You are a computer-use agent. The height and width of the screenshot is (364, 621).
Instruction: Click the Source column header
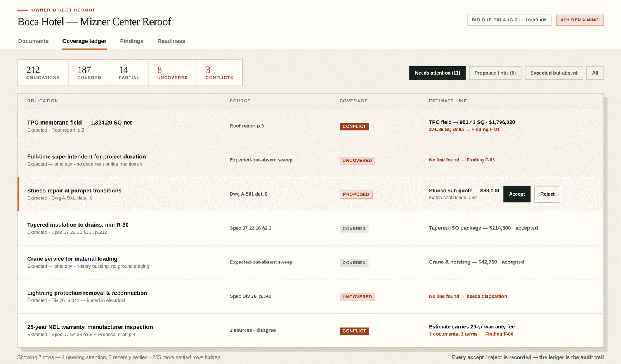tap(240, 101)
